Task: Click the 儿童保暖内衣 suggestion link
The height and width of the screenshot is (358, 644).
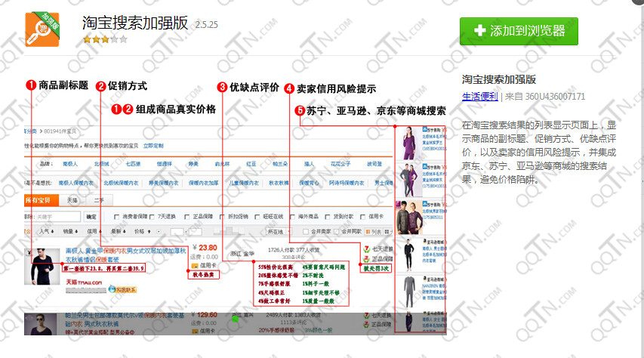Action: (x=244, y=183)
